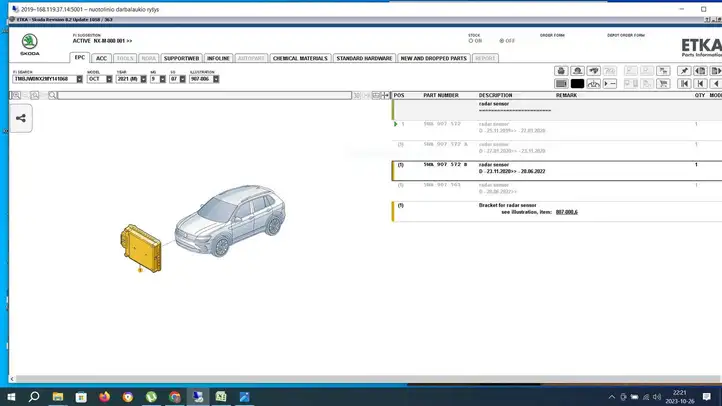Screen dimensions: 722x406
Task: Open the NEW AND DROPPED PARTS tab
Action: pos(434,58)
